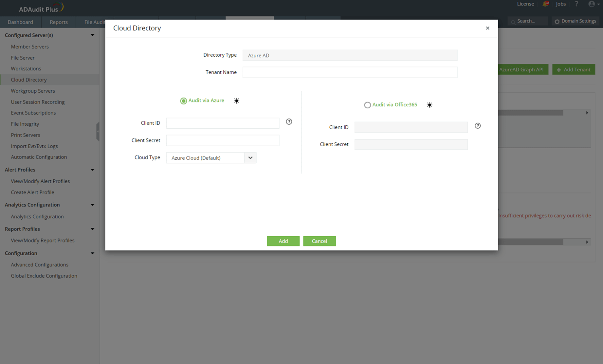This screenshot has width=603, height=364.
Task: Click the search magnifier icon
Action: click(513, 21)
